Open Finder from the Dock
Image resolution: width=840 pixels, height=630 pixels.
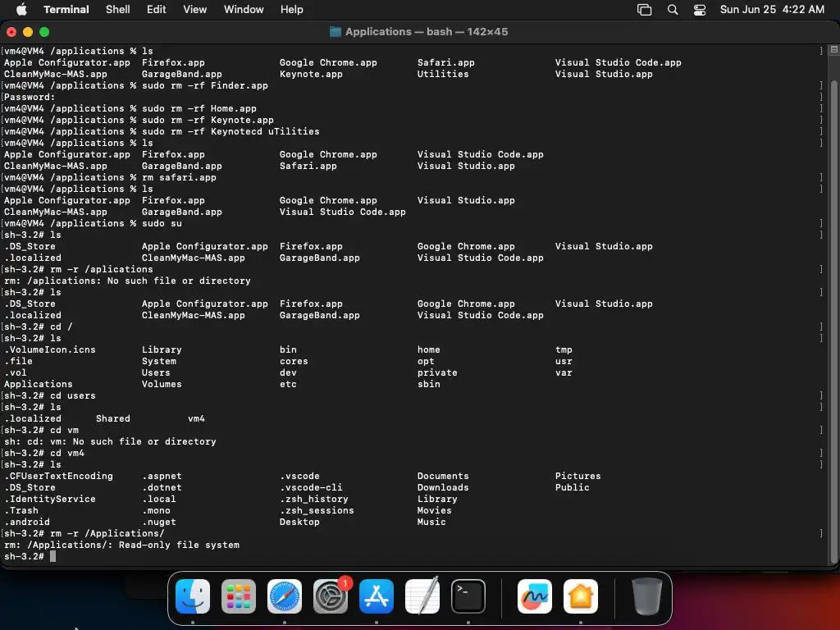192,596
